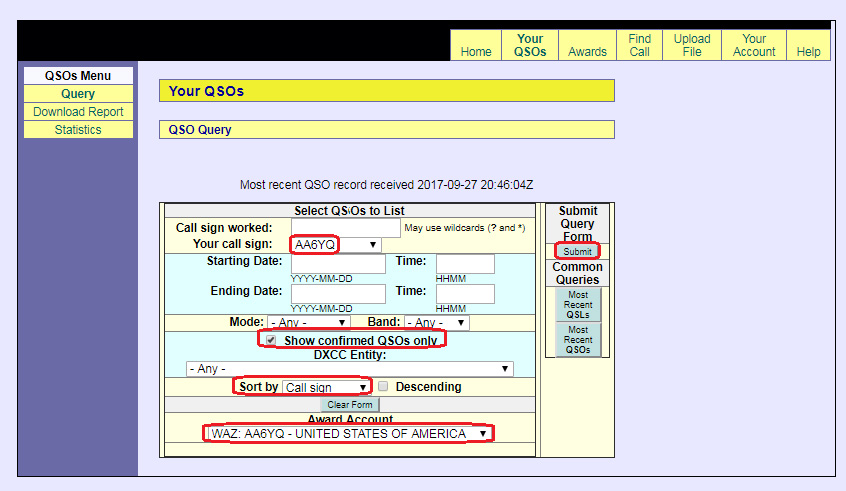Open Download Report in sidebar
The image size is (846, 491).
click(x=78, y=112)
